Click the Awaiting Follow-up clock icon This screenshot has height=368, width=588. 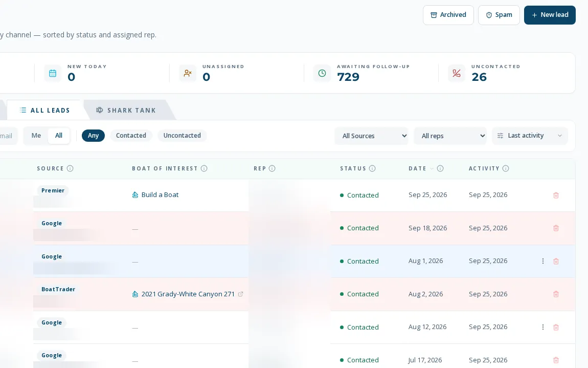click(x=322, y=73)
